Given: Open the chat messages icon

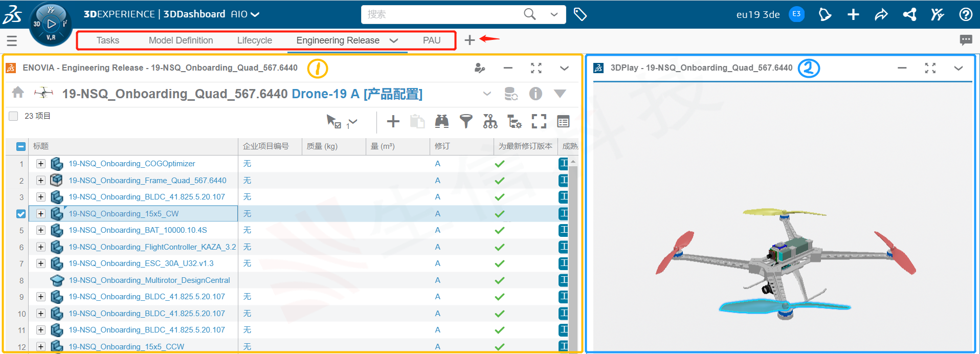Looking at the screenshot, I should [966, 40].
